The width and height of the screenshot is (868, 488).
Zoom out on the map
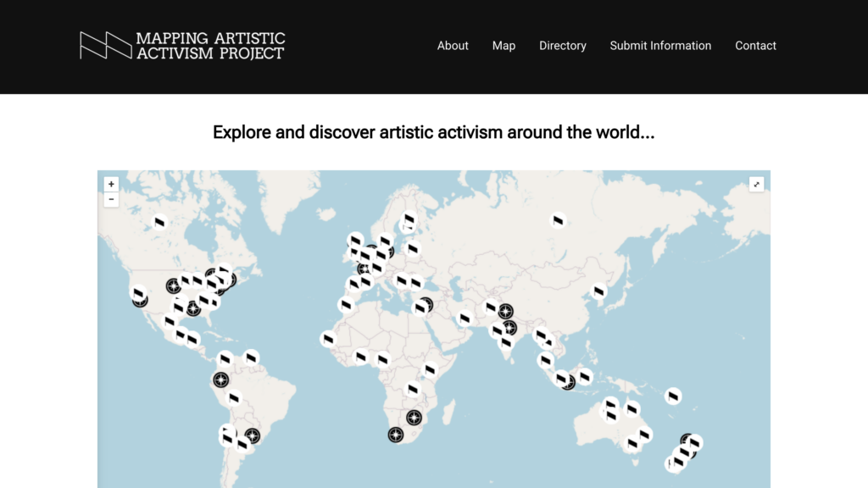coord(111,200)
